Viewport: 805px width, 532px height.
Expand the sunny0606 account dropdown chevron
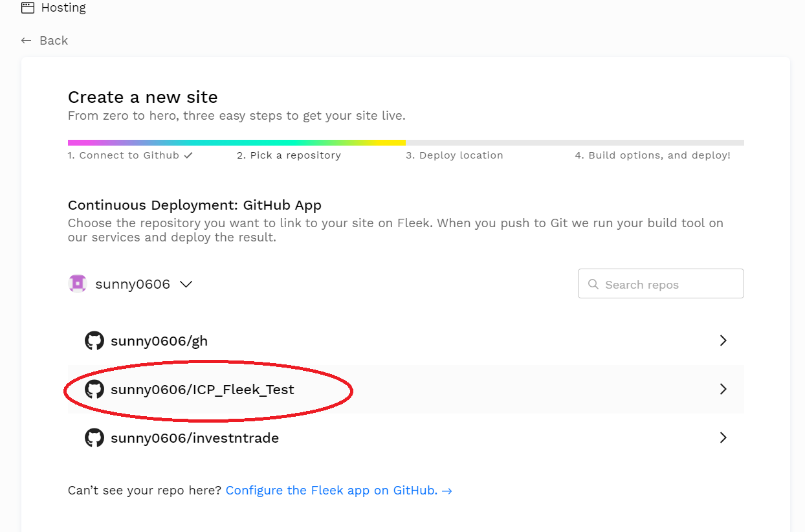[x=186, y=284]
